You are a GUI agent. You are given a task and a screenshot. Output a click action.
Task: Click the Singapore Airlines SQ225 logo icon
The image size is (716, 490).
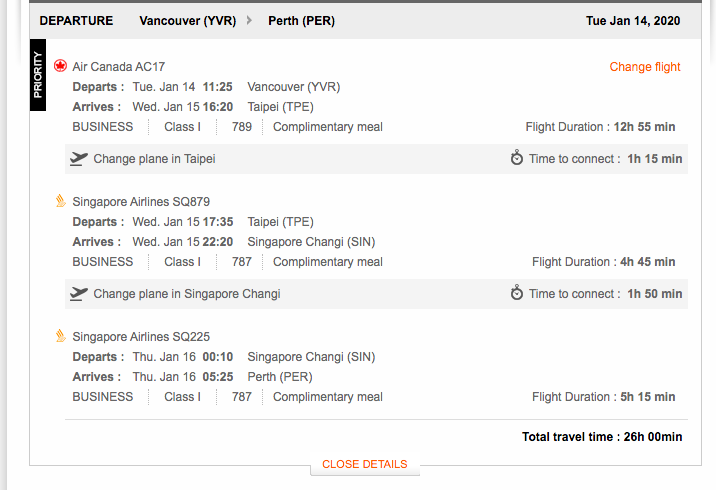[x=60, y=336]
